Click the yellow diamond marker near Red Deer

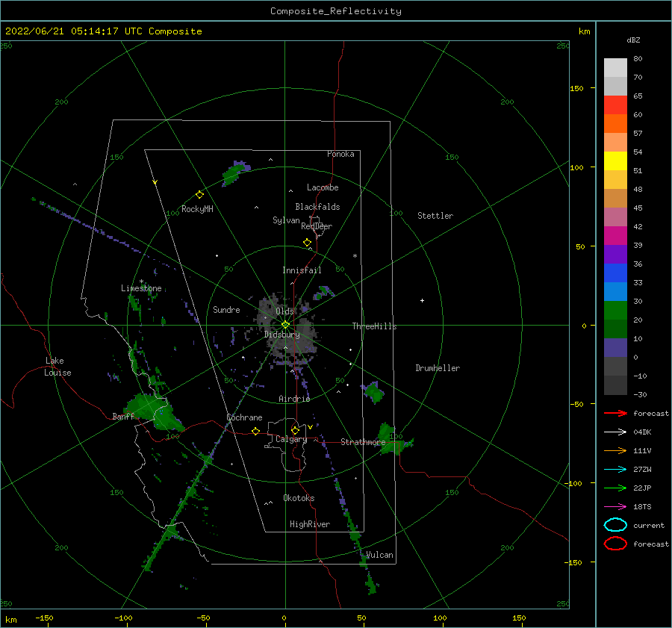pyautogui.click(x=307, y=243)
